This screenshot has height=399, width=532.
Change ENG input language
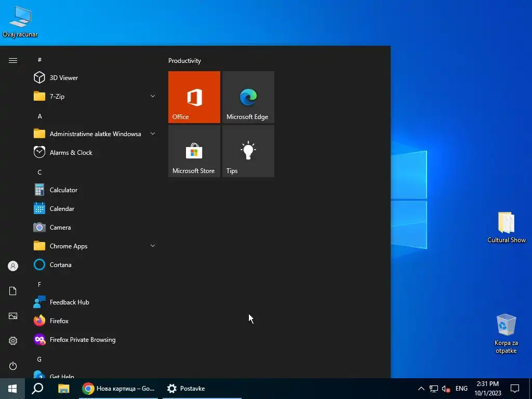point(461,389)
